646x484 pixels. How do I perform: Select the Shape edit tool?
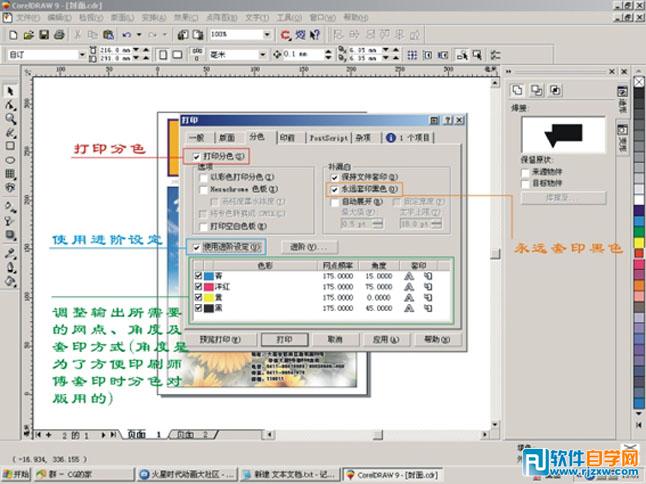10,105
